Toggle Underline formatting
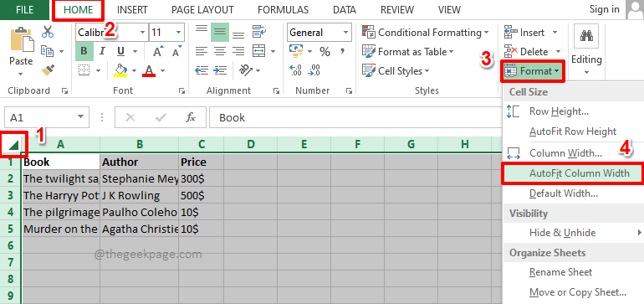Image resolution: width=644 pixels, height=304 pixels. point(120,51)
